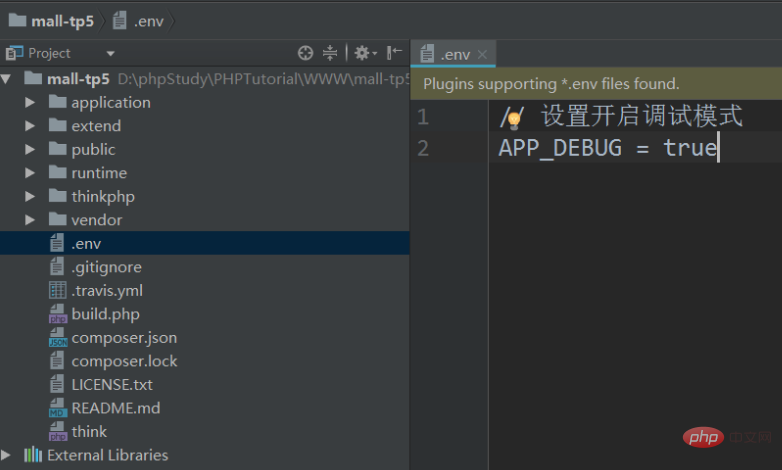Expand the vendor folder arrow
This screenshot has width=782, height=470.
[30, 220]
